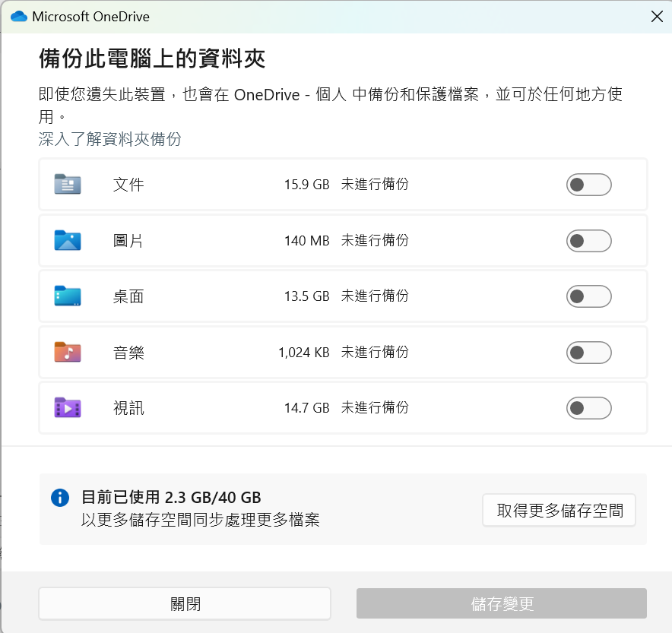Toggle backup for 桌面 folder
Viewport: 672px width, 633px height.
point(589,296)
